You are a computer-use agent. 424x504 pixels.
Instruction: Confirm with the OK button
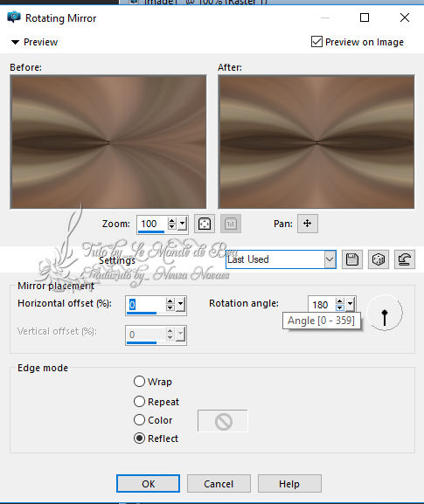point(148,483)
